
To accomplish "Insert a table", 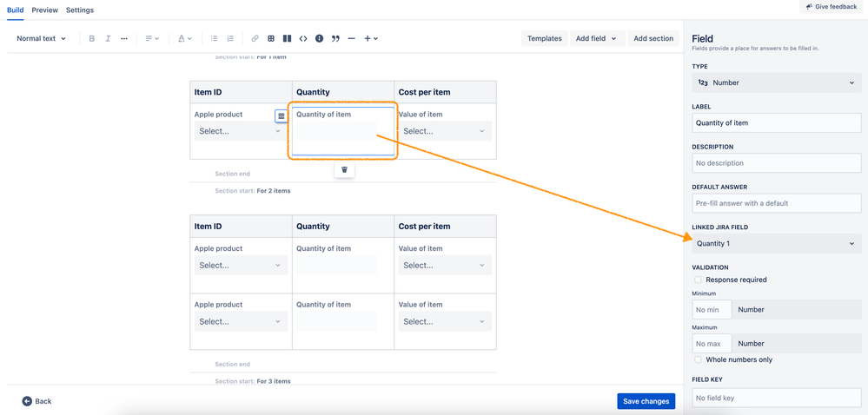I will pyautogui.click(x=271, y=39).
